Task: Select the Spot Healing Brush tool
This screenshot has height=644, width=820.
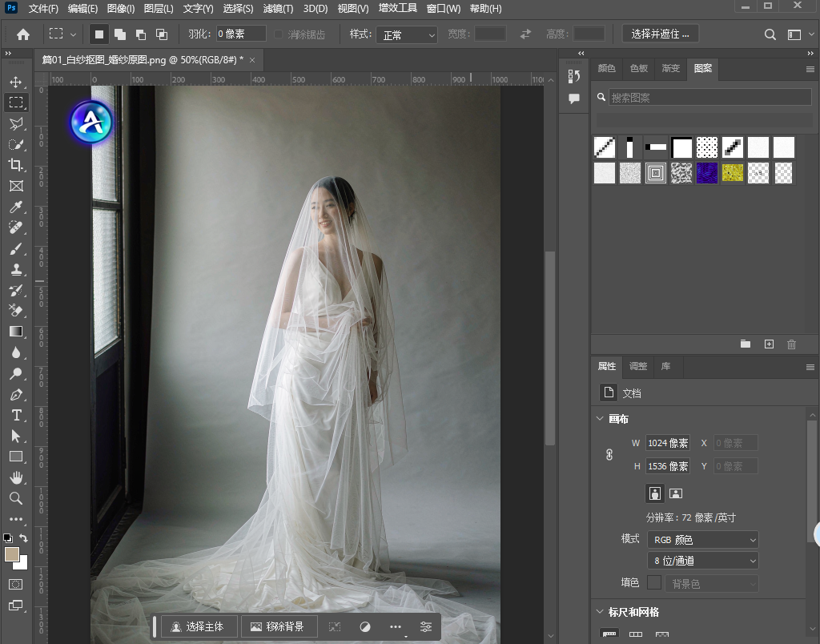Action: point(16,227)
